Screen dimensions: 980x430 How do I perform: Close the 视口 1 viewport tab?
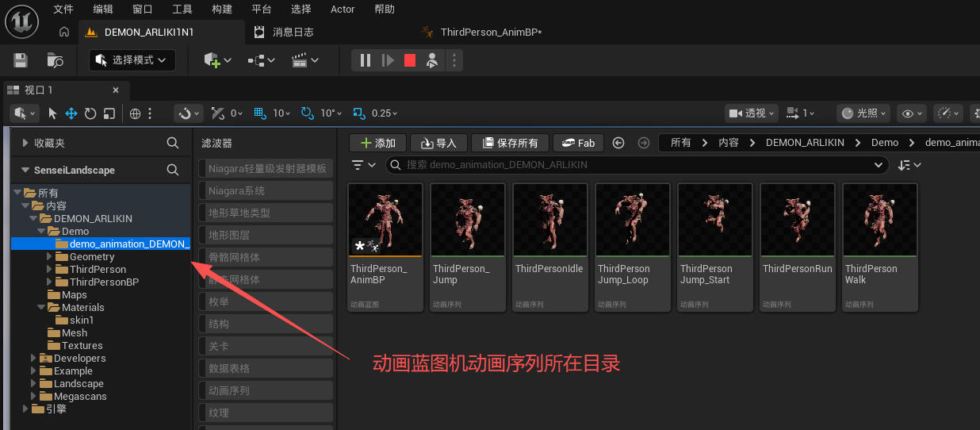[116, 90]
